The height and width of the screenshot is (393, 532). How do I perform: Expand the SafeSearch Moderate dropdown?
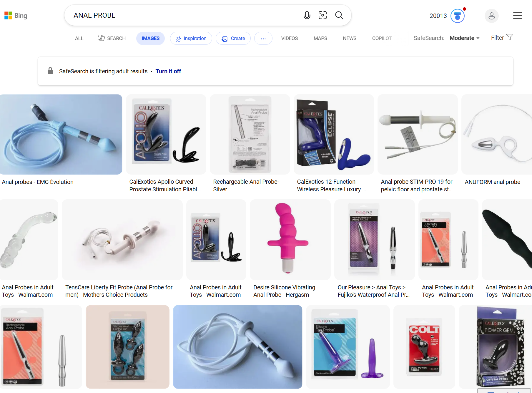(464, 38)
